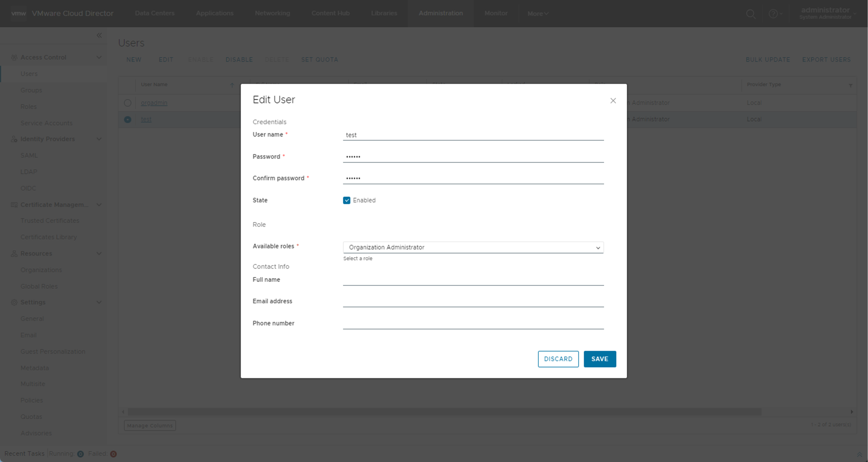Click the Global Roles icon

39,286
